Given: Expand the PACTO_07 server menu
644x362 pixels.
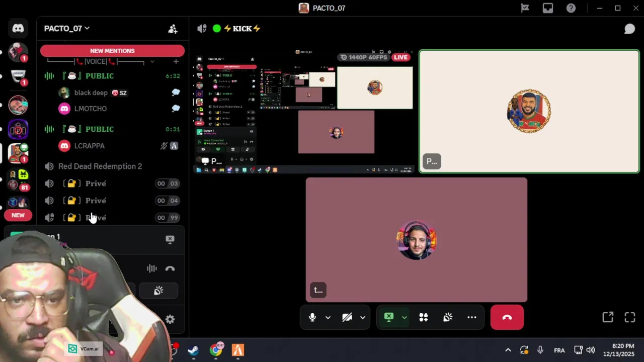Looking at the screenshot, I should tap(66, 29).
